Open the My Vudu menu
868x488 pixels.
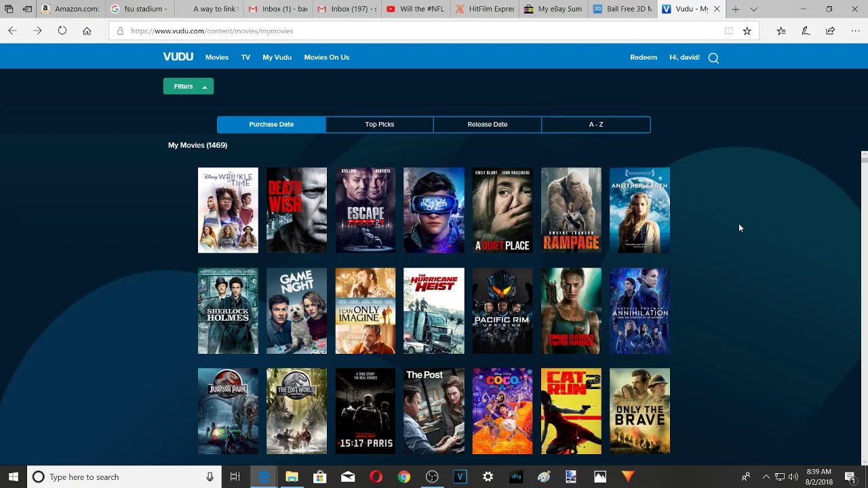coord(277,57)
